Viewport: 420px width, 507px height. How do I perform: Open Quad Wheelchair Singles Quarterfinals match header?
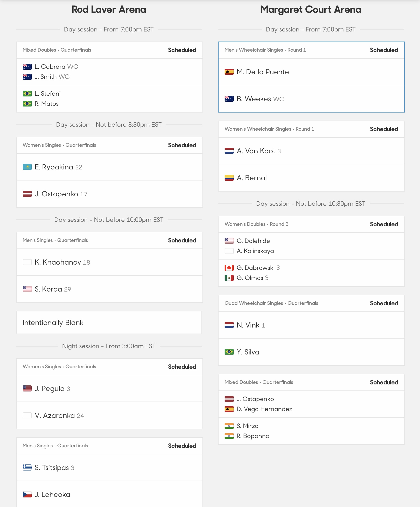[311, 303]
